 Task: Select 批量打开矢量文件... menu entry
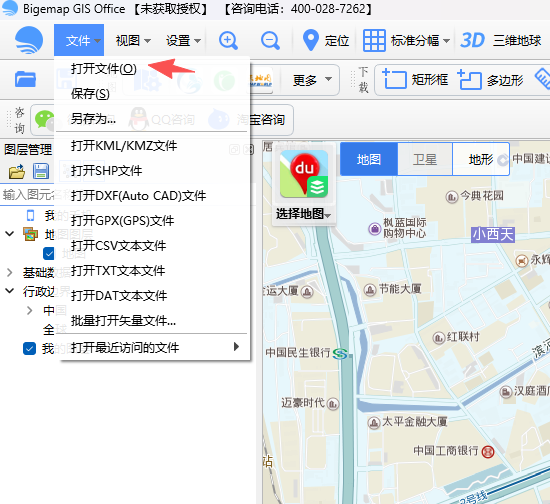[x=153, y=320]
